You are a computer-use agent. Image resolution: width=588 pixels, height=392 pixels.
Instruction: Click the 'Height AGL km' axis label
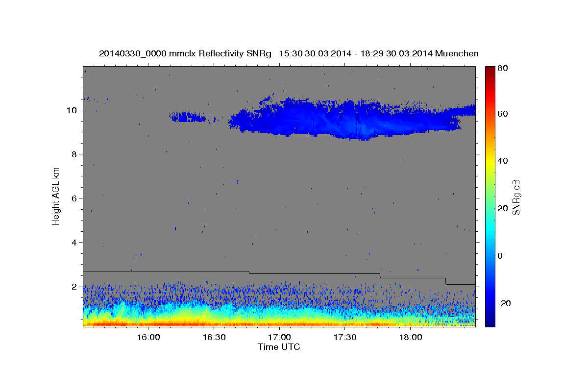point(56,196)
